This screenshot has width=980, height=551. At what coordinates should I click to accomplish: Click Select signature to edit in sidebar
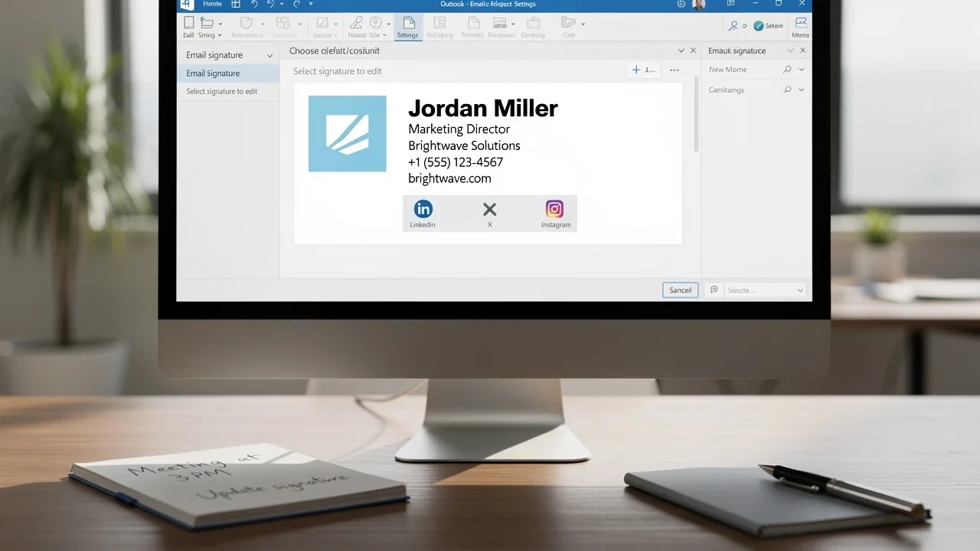(x=222, y=91)
